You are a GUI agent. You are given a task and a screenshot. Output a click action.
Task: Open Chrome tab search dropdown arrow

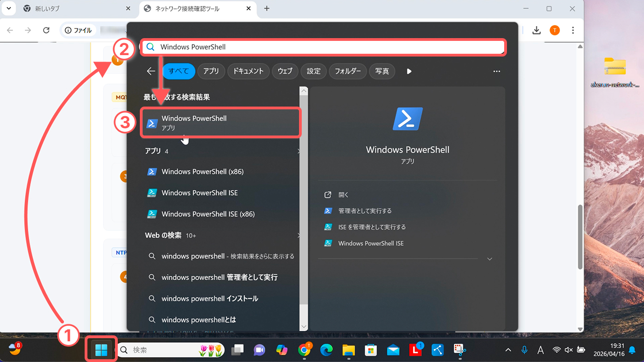click(9, 9)
